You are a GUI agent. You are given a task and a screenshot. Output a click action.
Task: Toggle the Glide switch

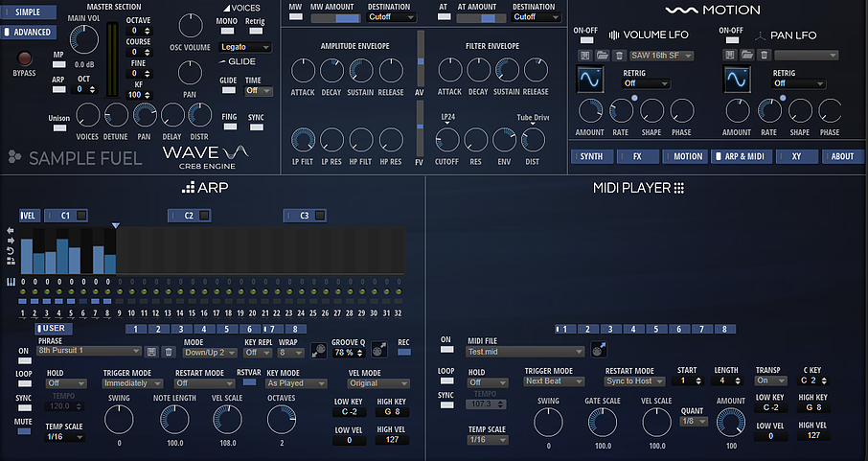coord(229,90)
